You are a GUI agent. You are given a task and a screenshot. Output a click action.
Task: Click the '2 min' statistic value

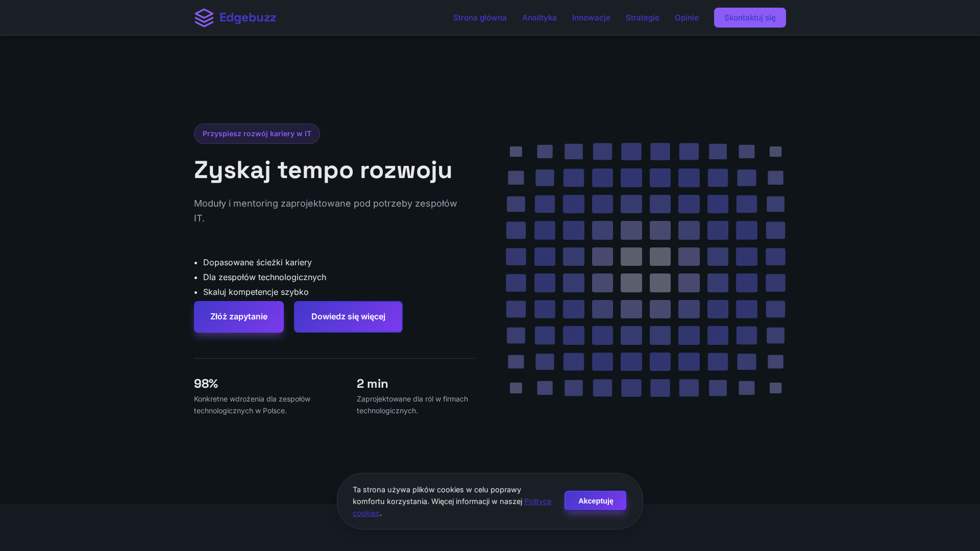[x=372, y=384]
